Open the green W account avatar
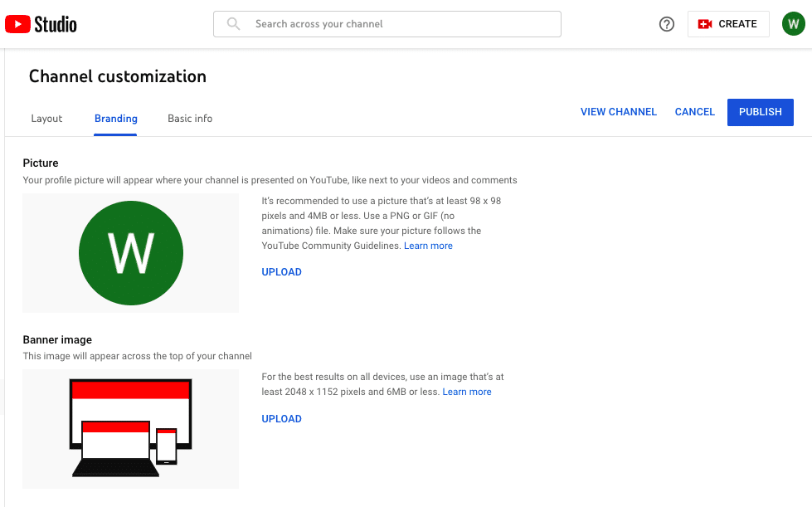 tap(794, 24)
